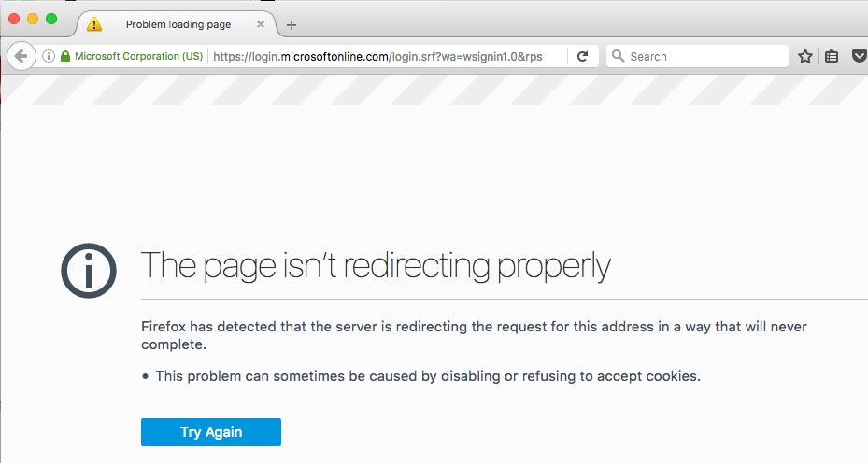This screenshot has width=868, height=463.
Task: Click the green padlock security icon
Action: pos(65,56)
